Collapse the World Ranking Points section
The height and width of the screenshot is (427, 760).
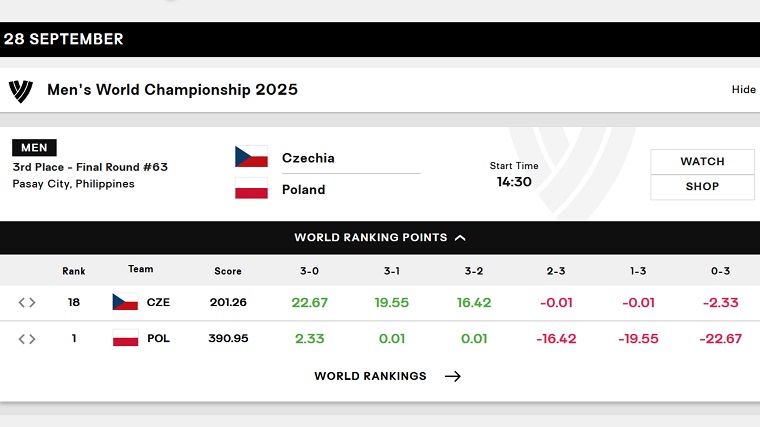(379, 238)
